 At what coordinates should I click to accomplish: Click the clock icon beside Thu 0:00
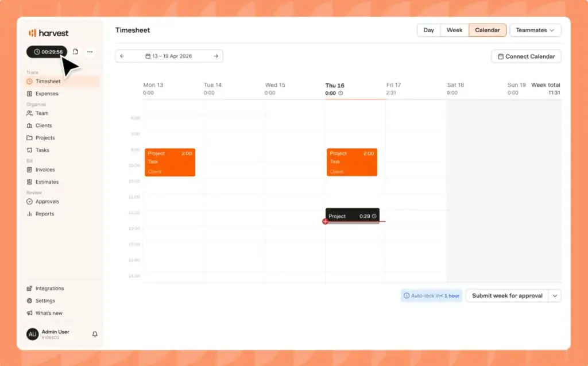[x=341, y=93]
